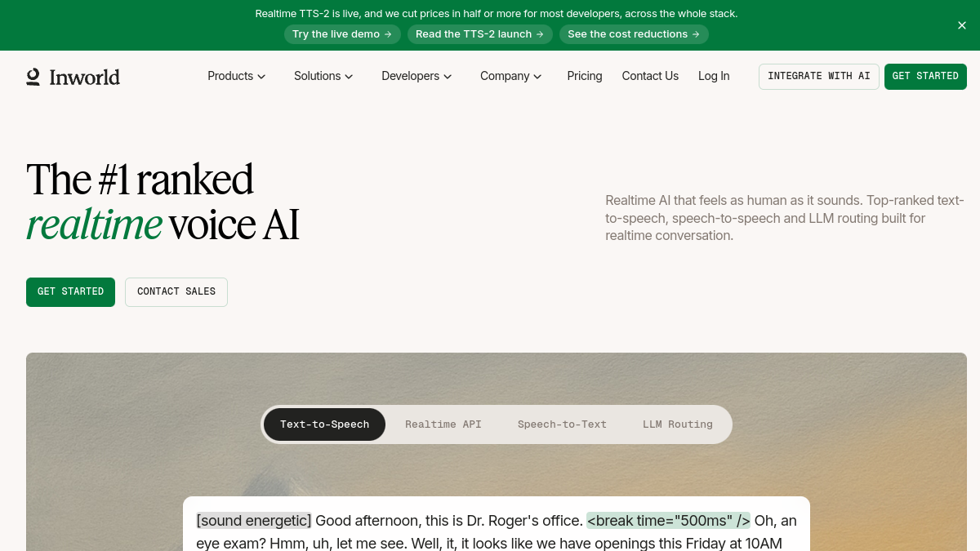Click the [sound energetic] tag in the demo text
This screenshot has width=980, height=551.
tap(254, 521)
